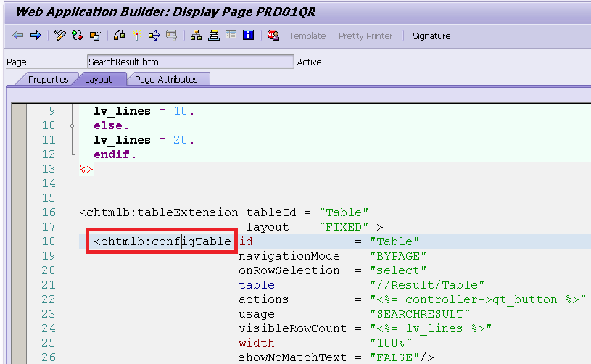
Task: Select the Layout tab
Action: (99, 80)
